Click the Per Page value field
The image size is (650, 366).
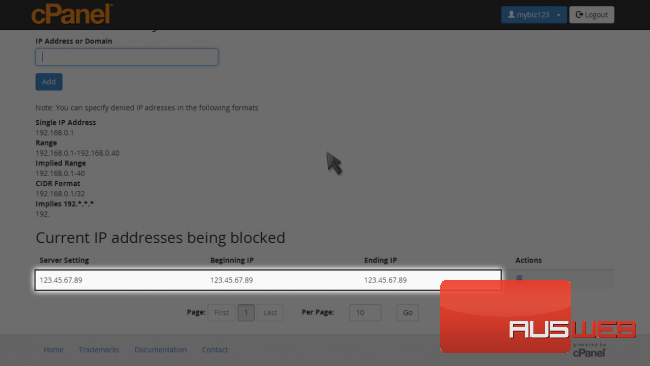[x=365, y=313]
